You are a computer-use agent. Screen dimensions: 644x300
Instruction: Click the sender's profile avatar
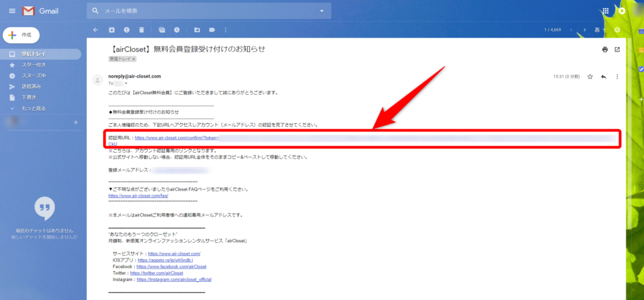coord(97,80)
